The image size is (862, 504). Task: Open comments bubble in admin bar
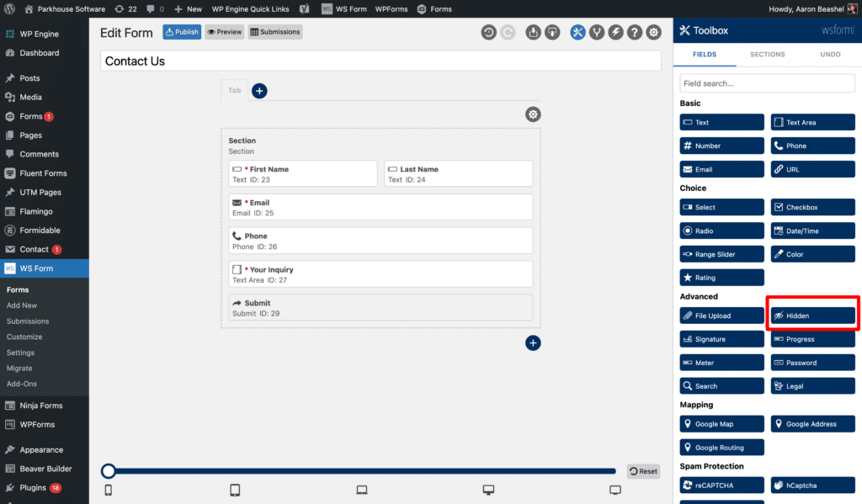coord(155,8)
